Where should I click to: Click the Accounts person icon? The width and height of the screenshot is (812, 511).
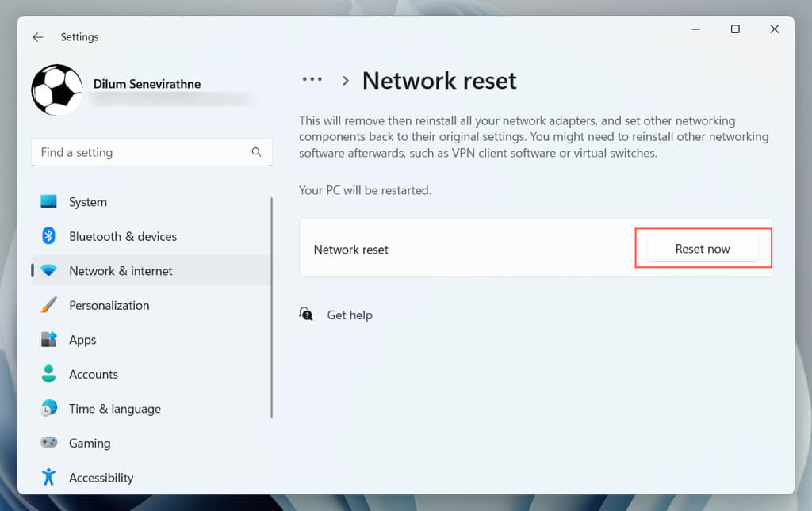coord(49,374)
